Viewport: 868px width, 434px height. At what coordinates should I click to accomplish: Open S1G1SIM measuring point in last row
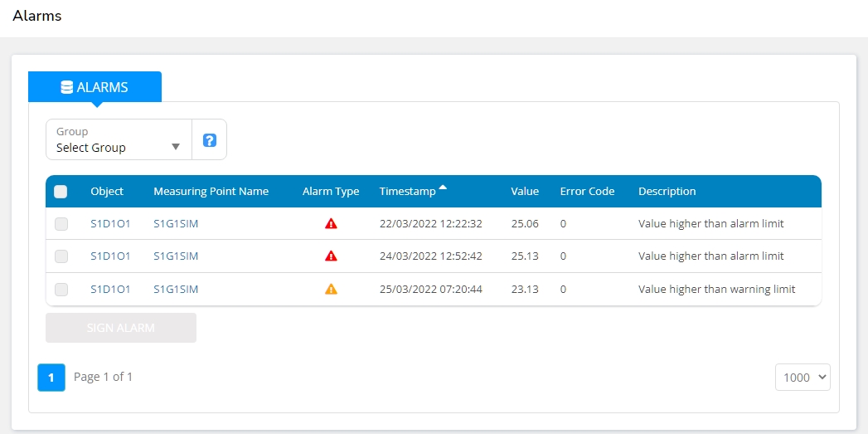point(176,290)
